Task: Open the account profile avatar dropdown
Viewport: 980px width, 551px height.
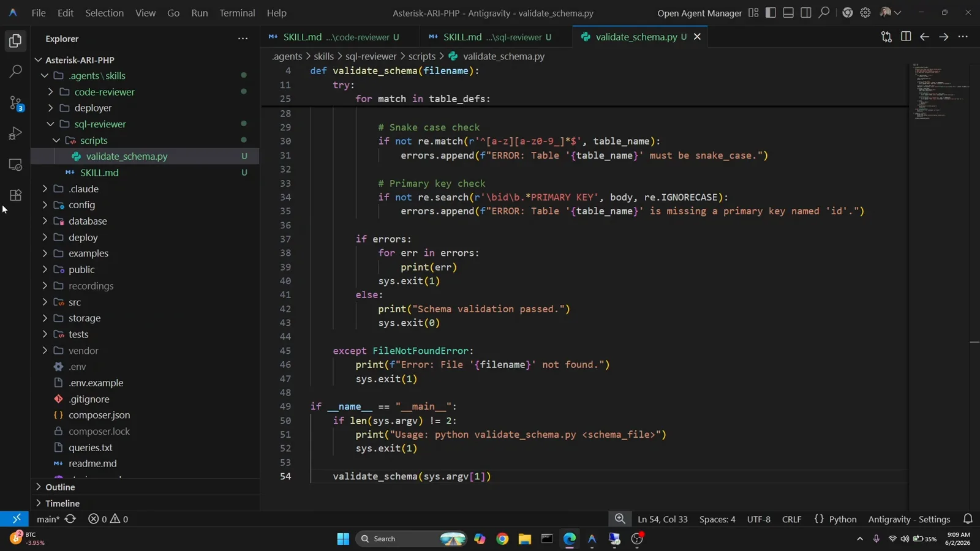Action: click(890, 13)
